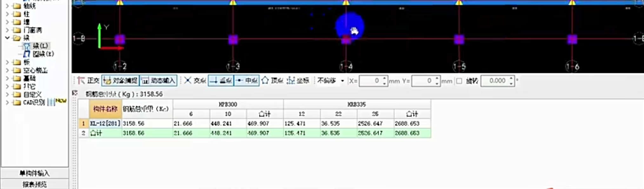Increase rotation angle with up stepper
The width and height of the screenshot is (644, 189).
[x=511, y=79]
